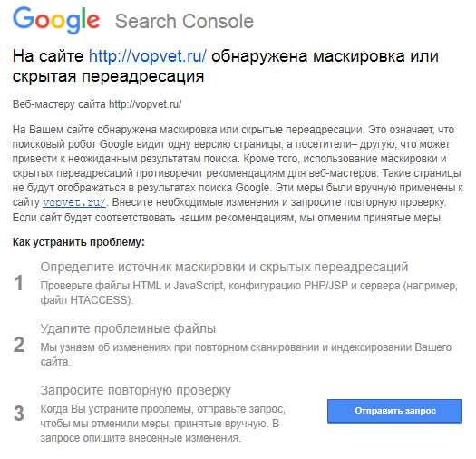Open the http://vopvet.ru/ link in heading
Image resolution: width=476 pixels, height=459 pixels.
tap(148, 56)
